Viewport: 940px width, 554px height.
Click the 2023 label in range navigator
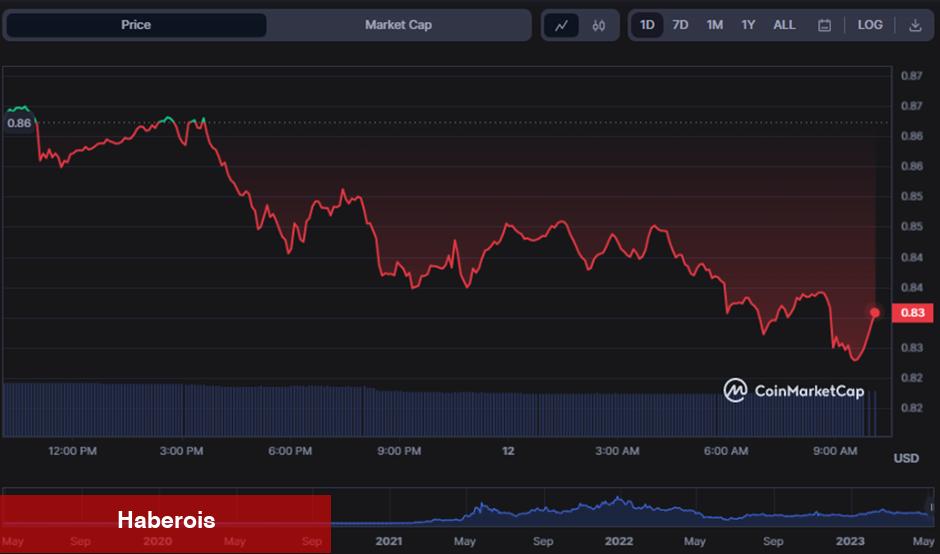(x=850, y=541)
